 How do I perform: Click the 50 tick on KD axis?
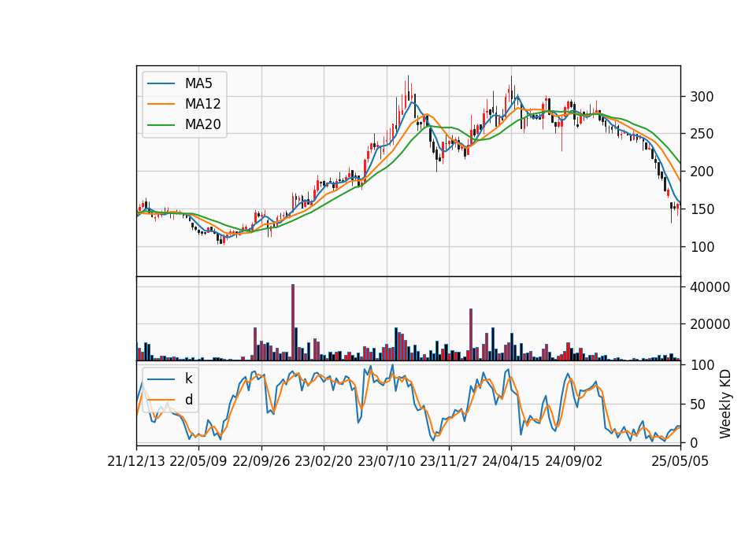click(x=698, y=404)
